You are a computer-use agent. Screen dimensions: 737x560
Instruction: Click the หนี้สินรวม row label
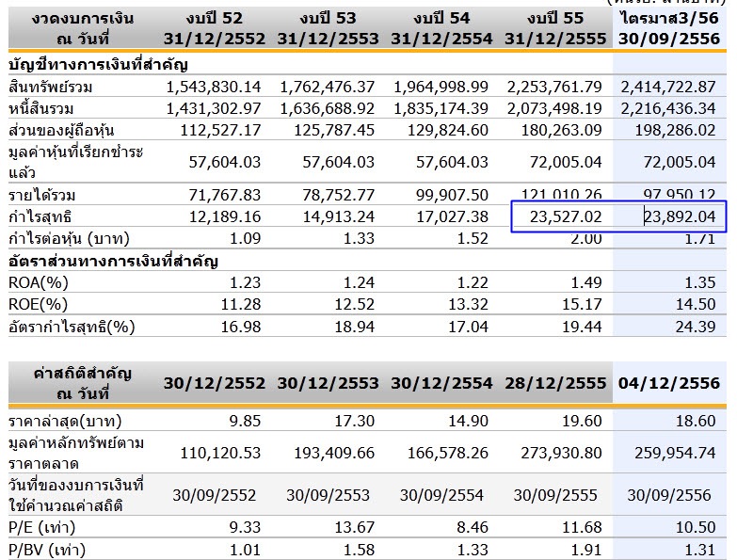41,108
